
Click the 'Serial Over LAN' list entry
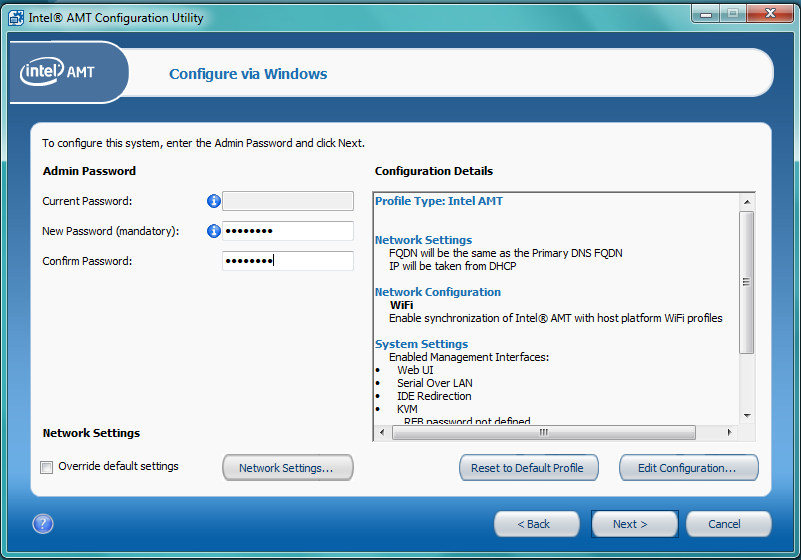[435, 383]
